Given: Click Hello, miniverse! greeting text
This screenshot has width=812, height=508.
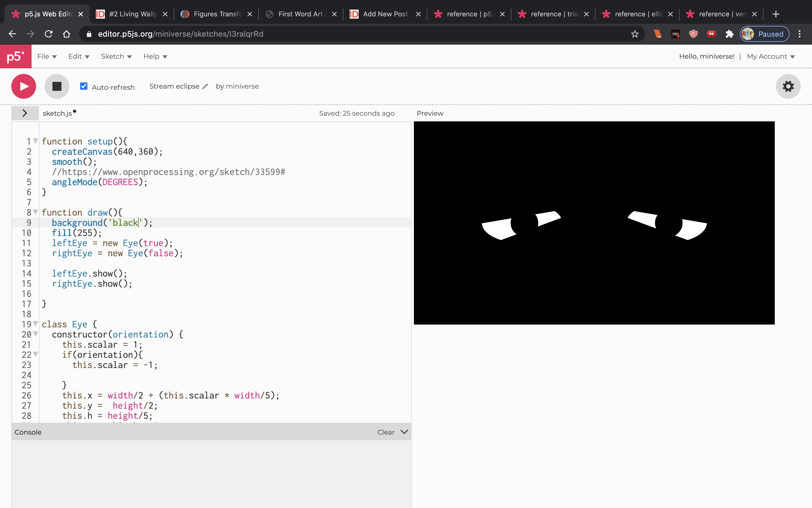Looking at the screenshot, I should 707,56.
